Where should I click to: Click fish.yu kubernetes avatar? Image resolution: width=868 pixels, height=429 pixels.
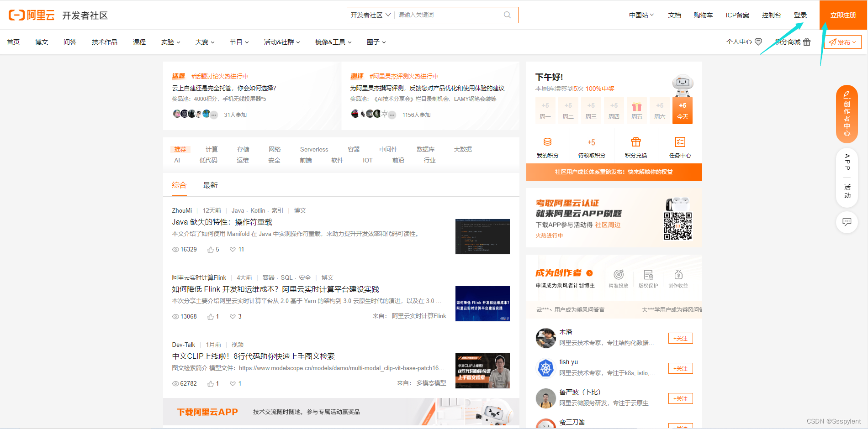[x=545, y=368]
